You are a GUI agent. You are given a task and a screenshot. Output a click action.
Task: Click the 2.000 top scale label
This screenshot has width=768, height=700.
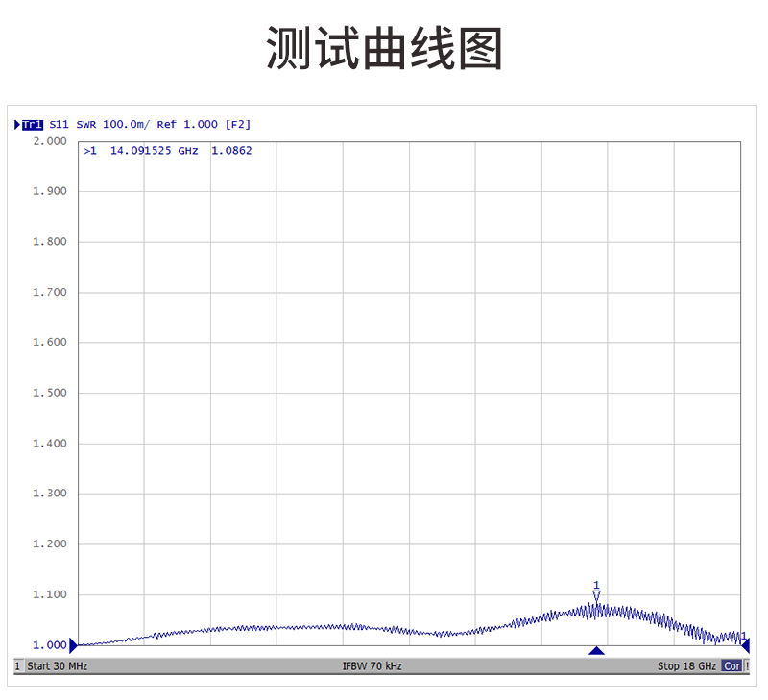(49, 141)
